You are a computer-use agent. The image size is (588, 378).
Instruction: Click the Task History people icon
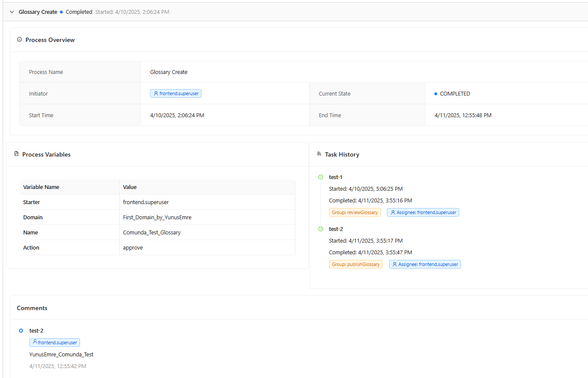pos(319,154)
